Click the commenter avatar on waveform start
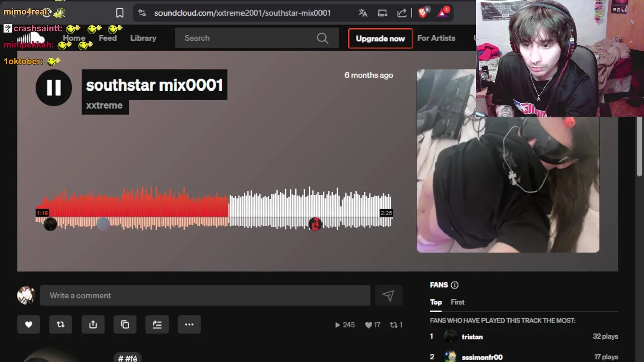This screenshot has width=644, height=362. pyautogui.click(x=50, y=224)
